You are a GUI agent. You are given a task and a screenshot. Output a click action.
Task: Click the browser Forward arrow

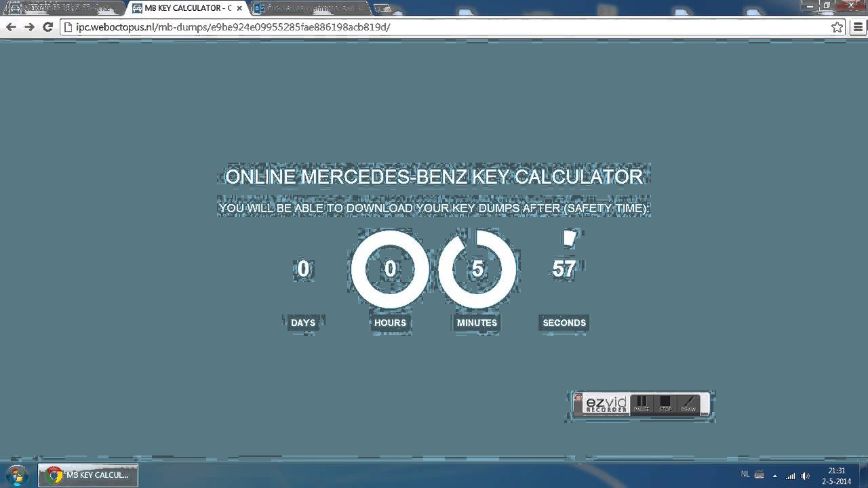[x=29, y=27]
